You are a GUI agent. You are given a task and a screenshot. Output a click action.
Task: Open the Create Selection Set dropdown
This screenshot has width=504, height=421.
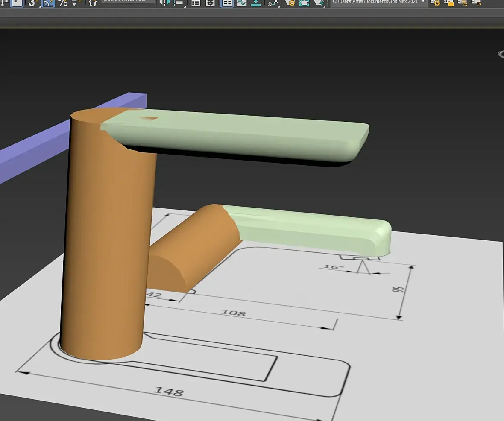pos(128,1)
